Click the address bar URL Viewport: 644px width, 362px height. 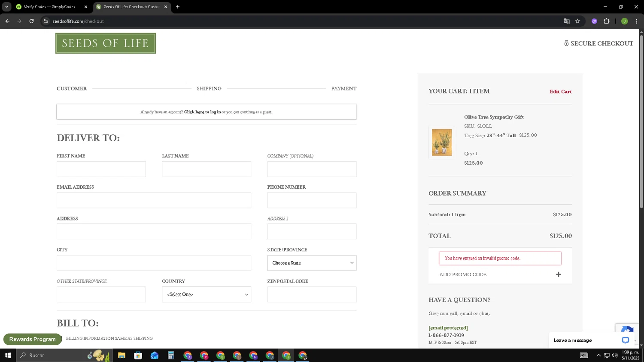click(78, 21)
